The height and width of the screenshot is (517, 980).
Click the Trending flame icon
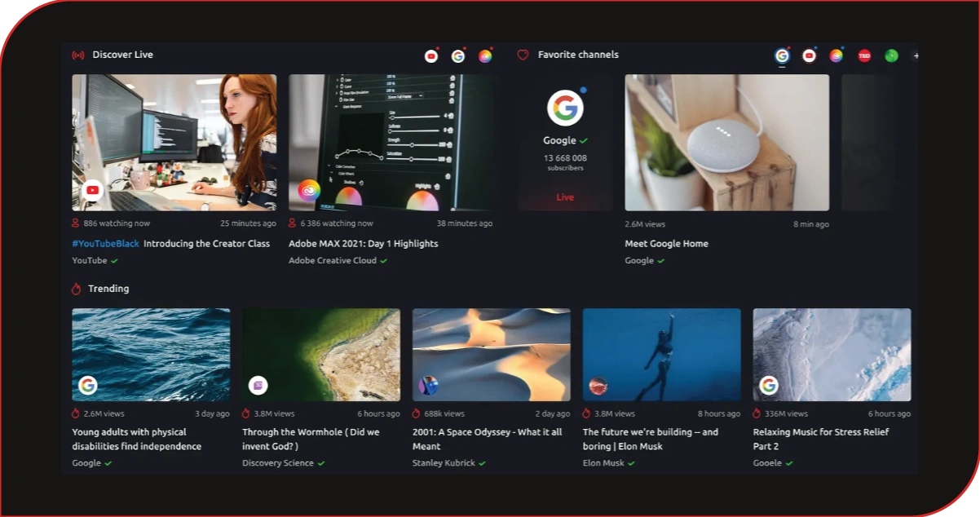[x=77, y=289]
